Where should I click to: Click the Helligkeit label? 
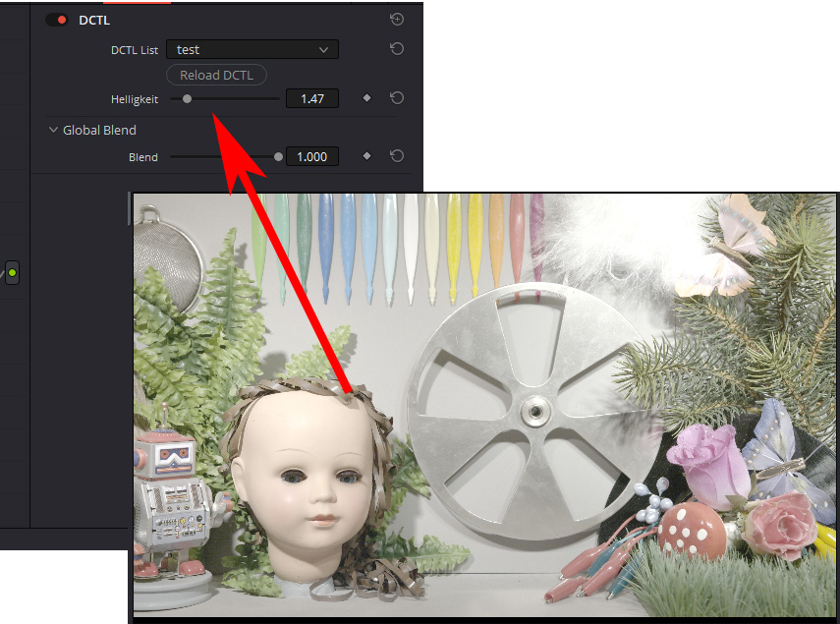point(135,99)
